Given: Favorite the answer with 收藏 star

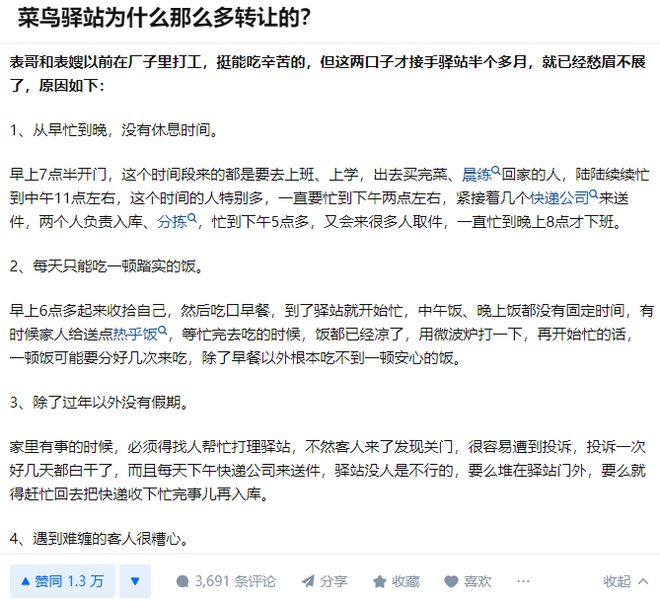Looking at the screenshot, I should coord(396,581).
